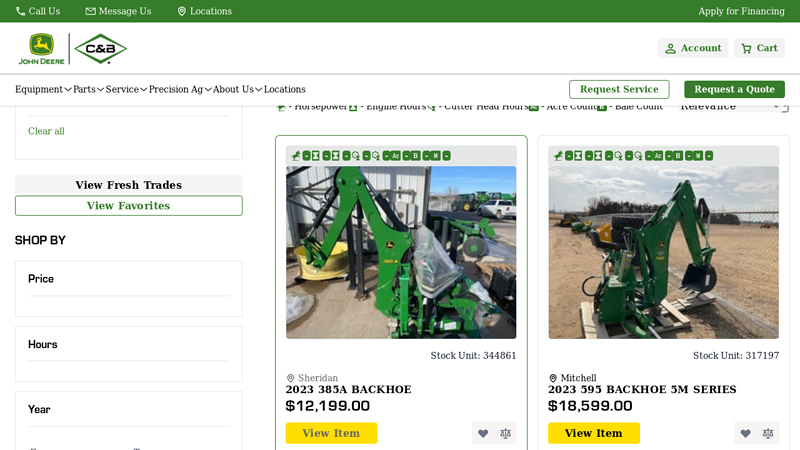Open the shopping Cart
Screen dimensions: 800x450
759,48
